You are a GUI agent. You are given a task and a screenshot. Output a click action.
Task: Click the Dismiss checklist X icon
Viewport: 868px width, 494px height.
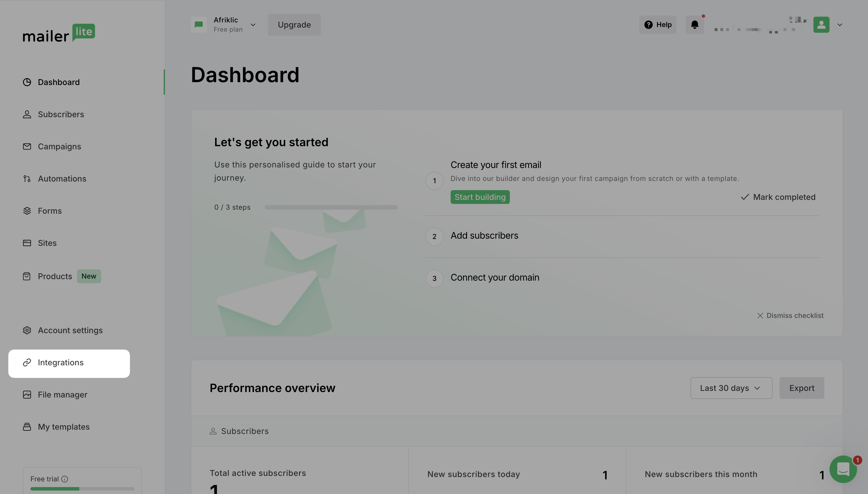(x=760, y=316)
